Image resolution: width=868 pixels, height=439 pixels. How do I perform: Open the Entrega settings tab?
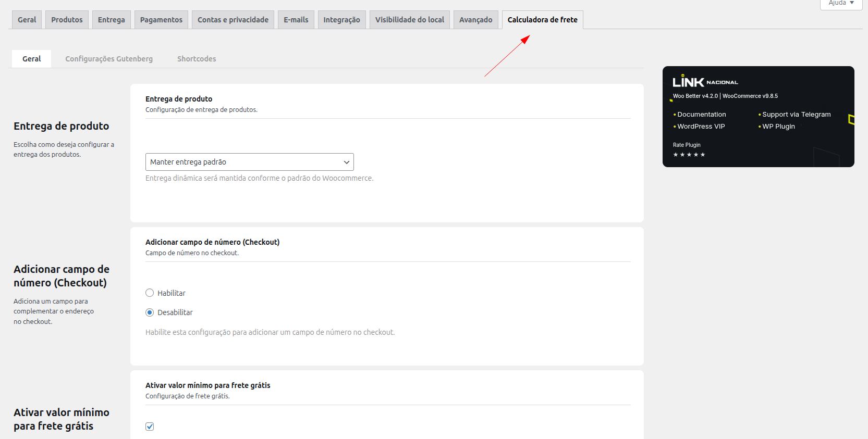pyautogui.click(x=112, y=20)
